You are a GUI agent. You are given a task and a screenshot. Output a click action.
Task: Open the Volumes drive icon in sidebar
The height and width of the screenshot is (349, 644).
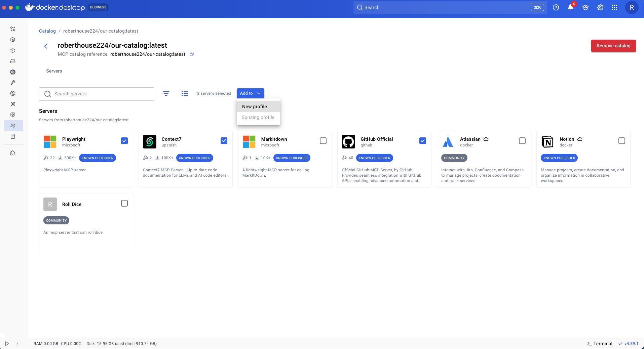13,61
